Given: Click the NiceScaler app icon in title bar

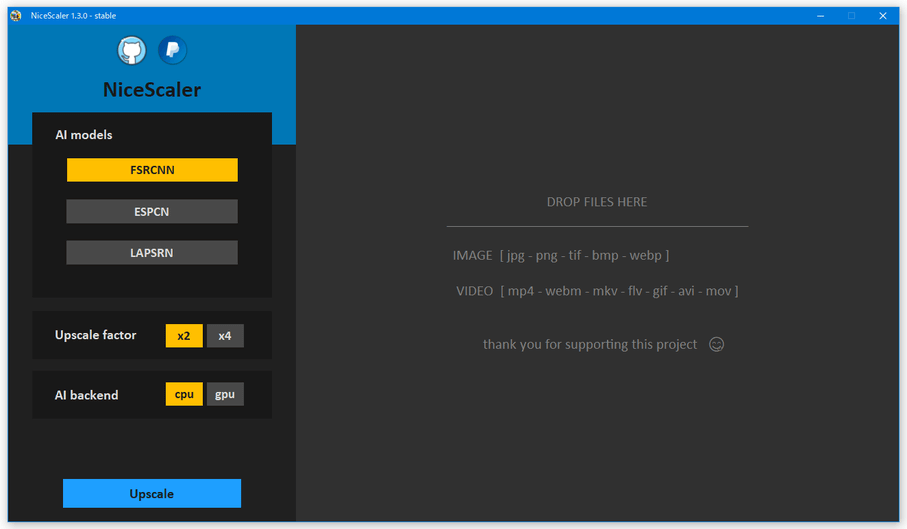Looking at the screenshot, I should [16, 16].
